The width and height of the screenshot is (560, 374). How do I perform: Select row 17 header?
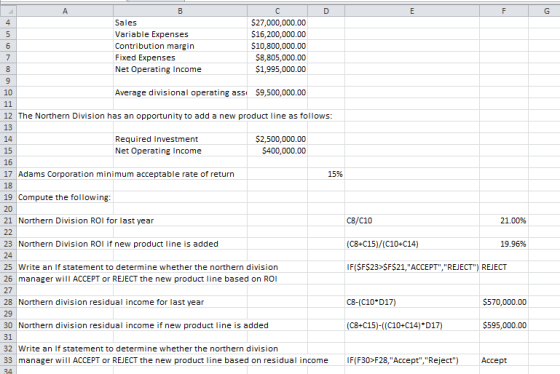[x=8, y=174]
